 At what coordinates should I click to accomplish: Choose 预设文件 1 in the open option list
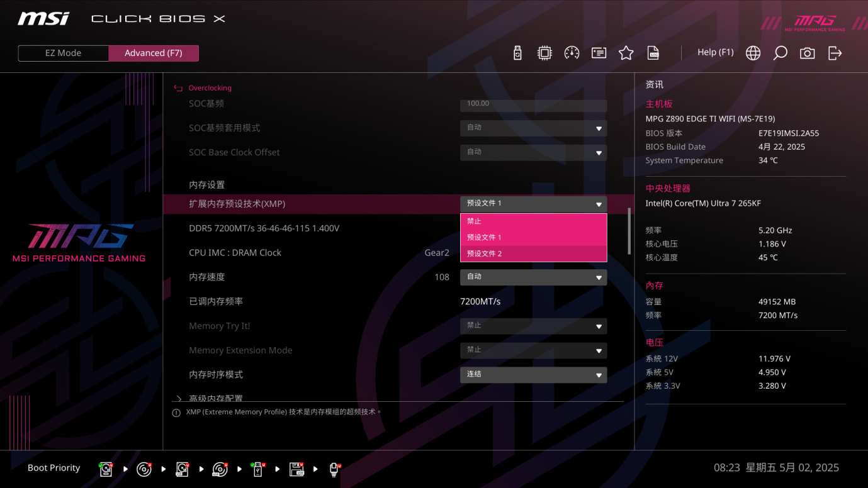(x=534, y=238)
